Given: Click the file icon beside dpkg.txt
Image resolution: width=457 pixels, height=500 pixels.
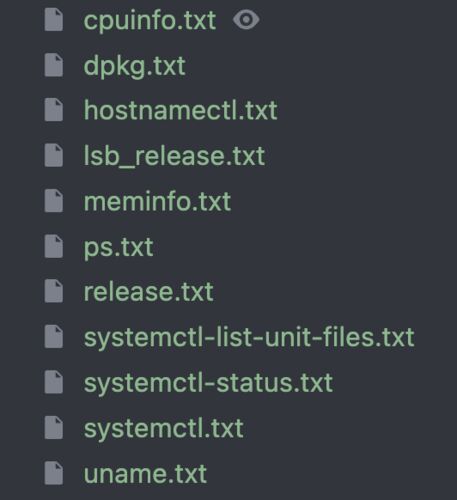Looking at the screenshot, I should (54, 65).
